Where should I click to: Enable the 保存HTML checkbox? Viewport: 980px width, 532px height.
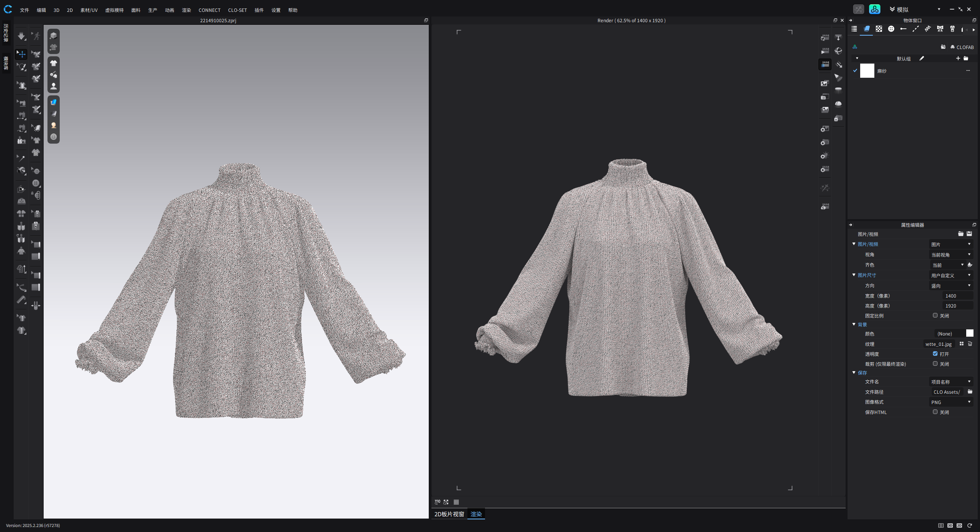(935, 412)
